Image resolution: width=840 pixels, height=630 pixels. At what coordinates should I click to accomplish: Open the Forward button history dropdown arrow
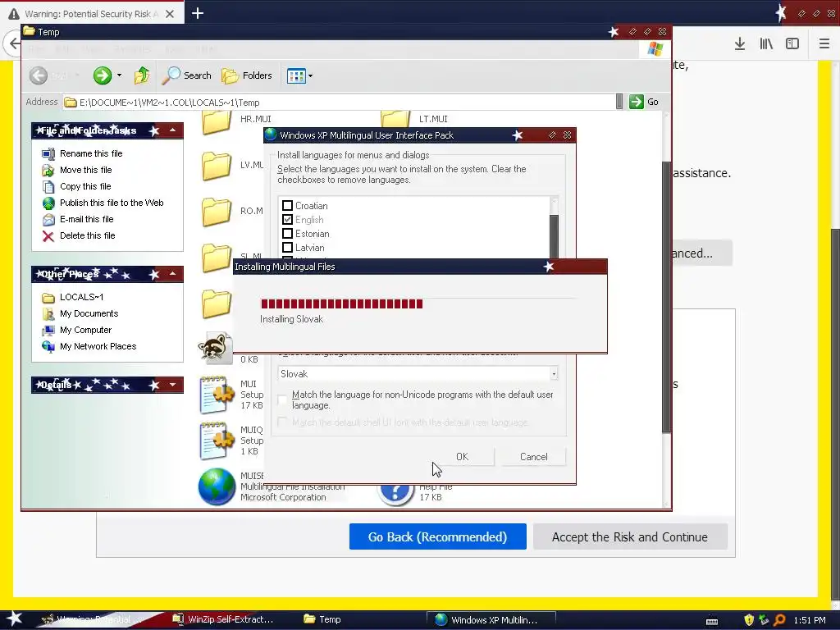[x=119, y=75]
